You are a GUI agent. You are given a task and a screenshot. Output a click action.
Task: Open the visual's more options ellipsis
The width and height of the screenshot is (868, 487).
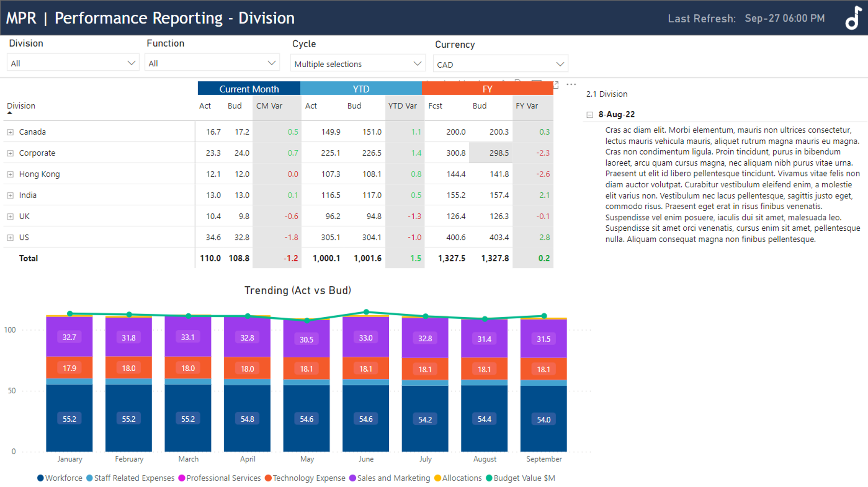571,85
